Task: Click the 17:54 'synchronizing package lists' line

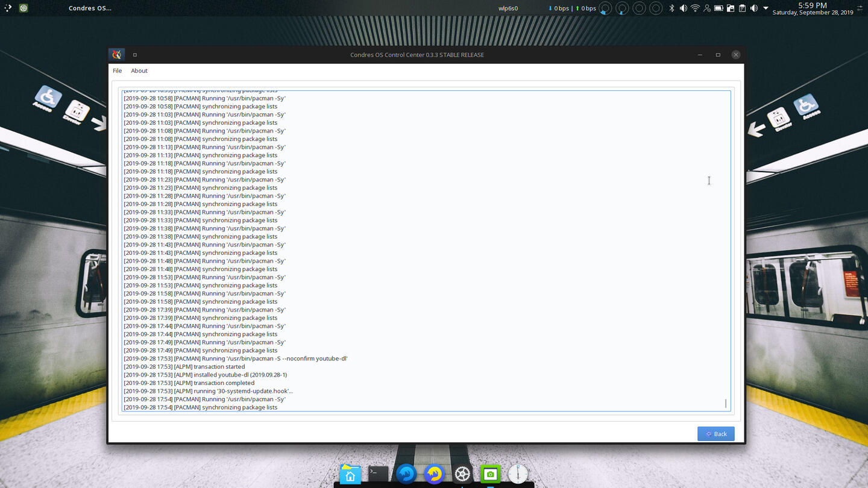Action: (x=200, y=407)
